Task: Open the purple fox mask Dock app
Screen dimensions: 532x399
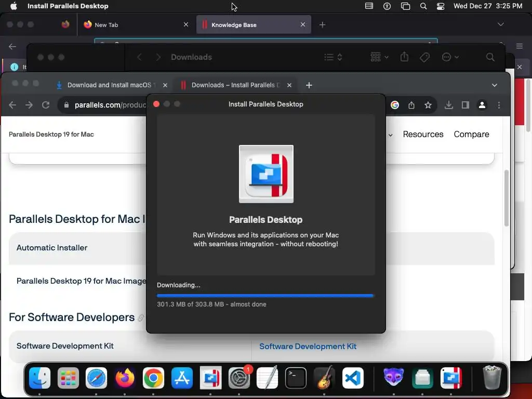Action: click(394, 377)
